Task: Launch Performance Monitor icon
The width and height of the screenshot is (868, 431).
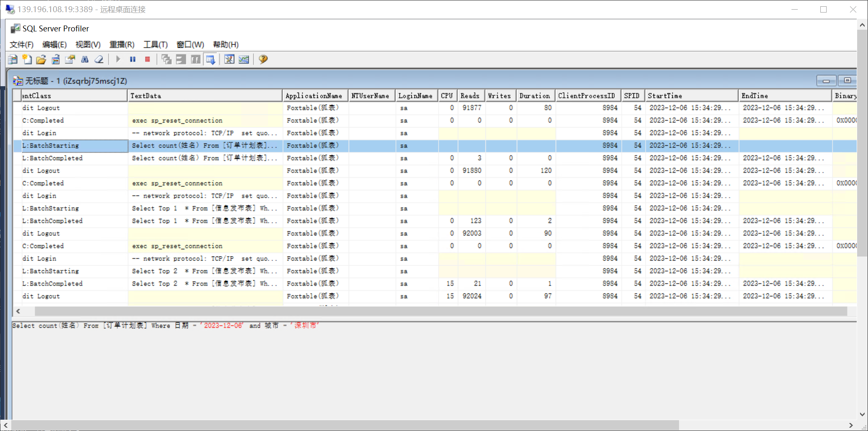Action: pos(244,59)
